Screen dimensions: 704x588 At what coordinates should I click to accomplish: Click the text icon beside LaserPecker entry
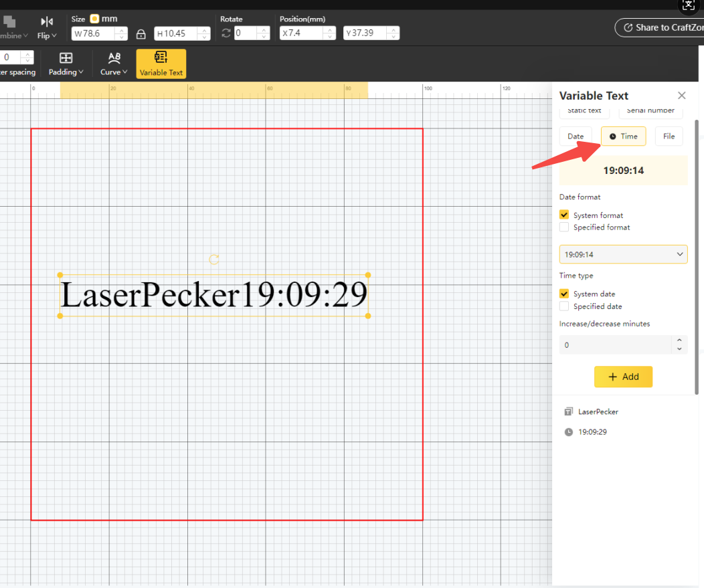(568, 411)
